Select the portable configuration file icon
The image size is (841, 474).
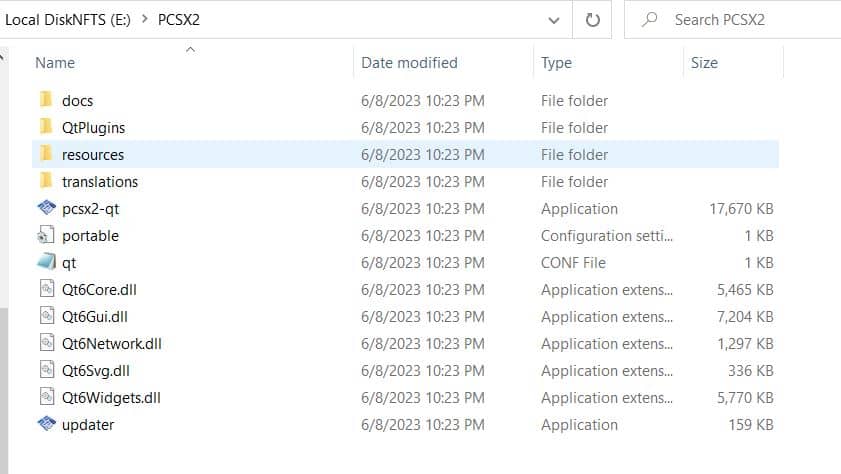(x=46, y=235)
